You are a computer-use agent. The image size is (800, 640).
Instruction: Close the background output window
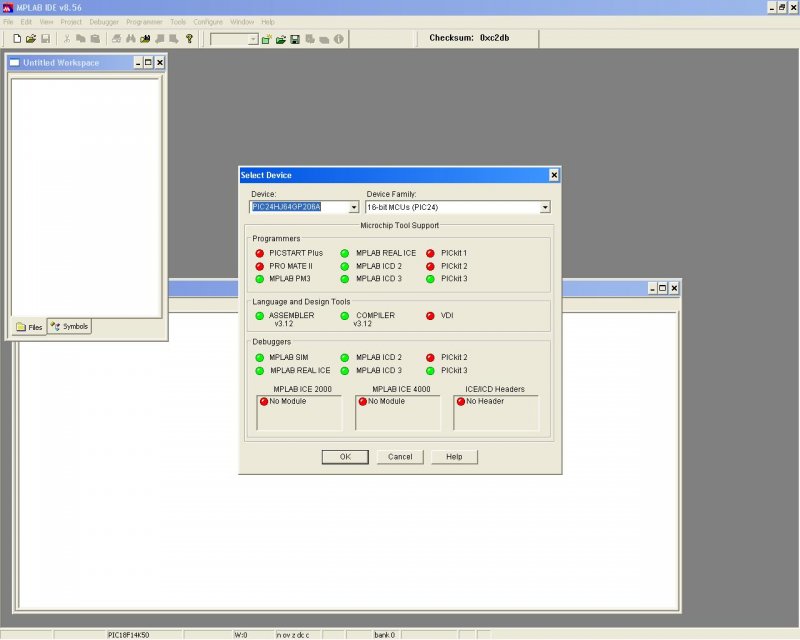[x=674, y=288]
